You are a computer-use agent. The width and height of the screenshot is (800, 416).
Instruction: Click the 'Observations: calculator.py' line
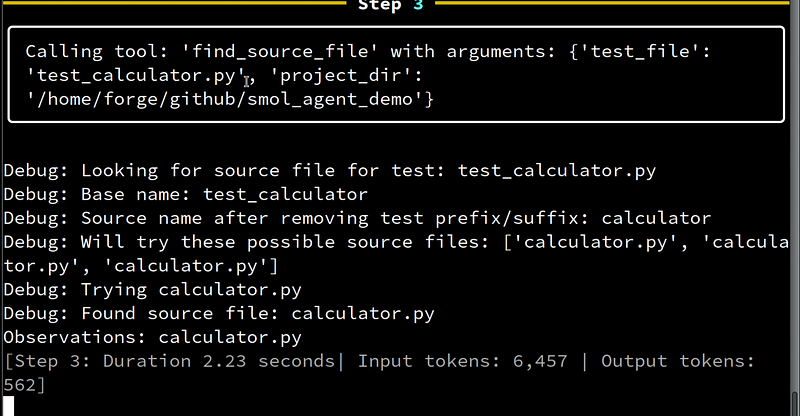pyautogui.click(x=153, y=337)
